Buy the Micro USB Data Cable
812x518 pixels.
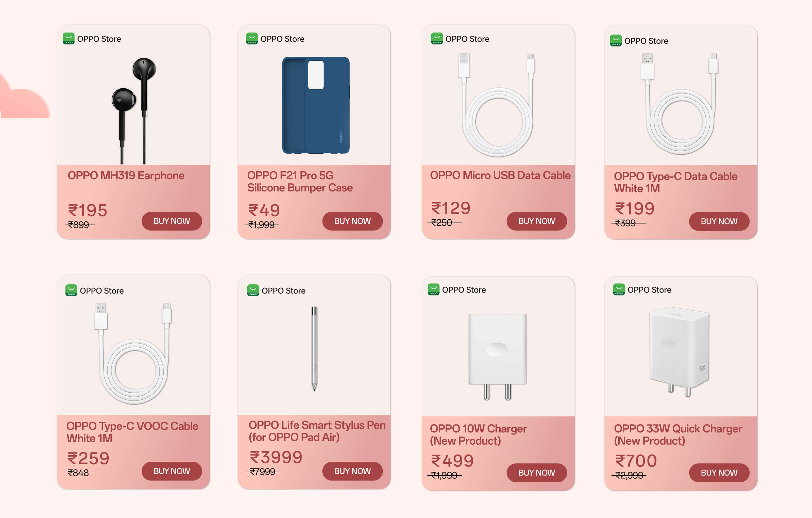coord(536,221)
